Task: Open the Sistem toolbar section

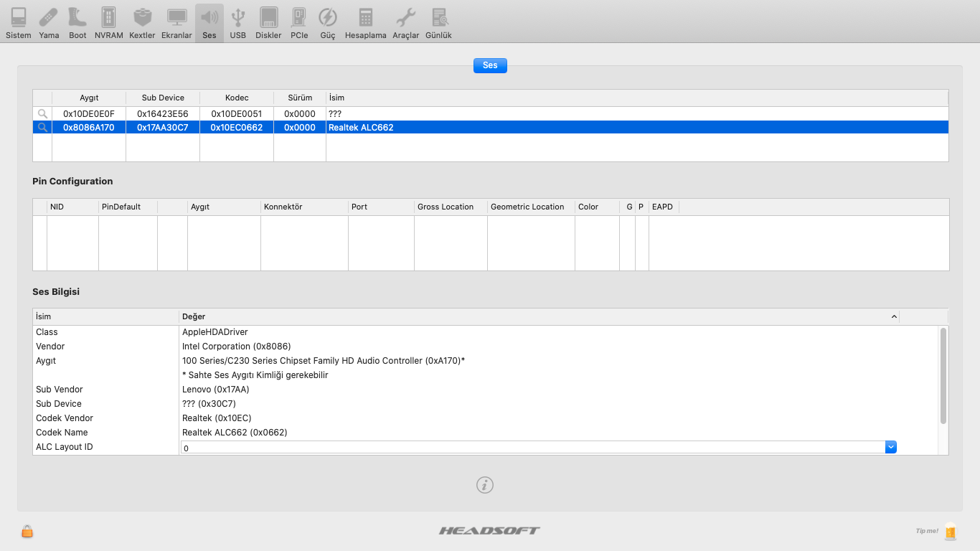Action: click(x=19, y=22)
